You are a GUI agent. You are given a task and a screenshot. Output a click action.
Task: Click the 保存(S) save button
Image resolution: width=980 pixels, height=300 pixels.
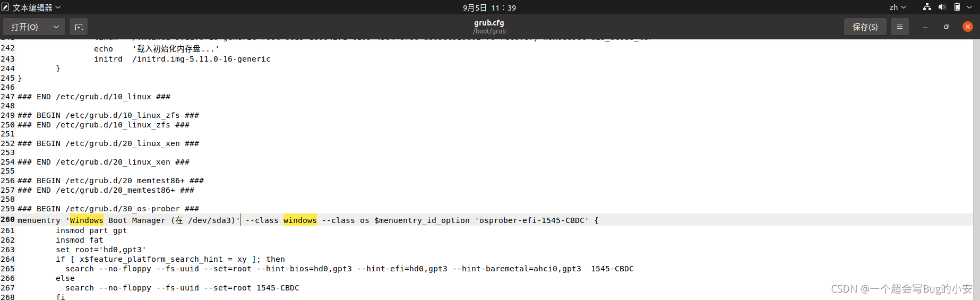[x=865, y=27]
